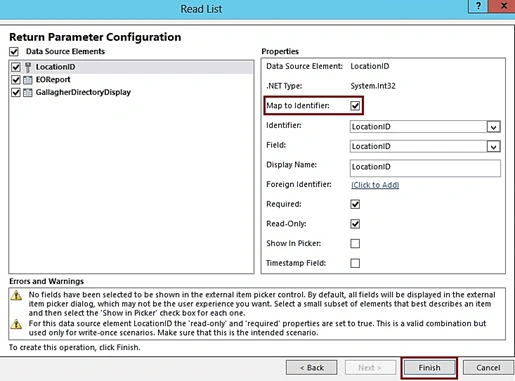
Task: Uncheck the LocationID element checkbox
Action: (16, 67)
